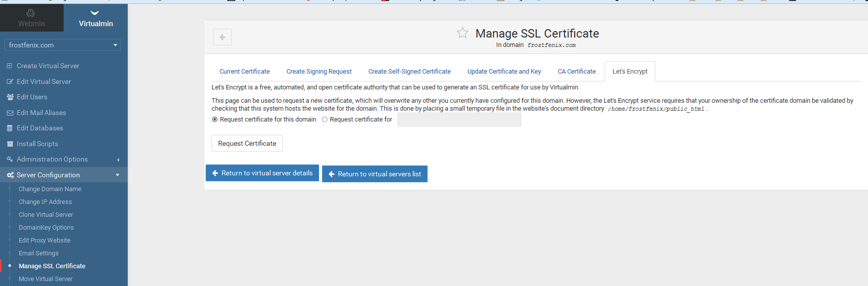
Task: Click the Webmin logo icon
Action: click(31, 13)
